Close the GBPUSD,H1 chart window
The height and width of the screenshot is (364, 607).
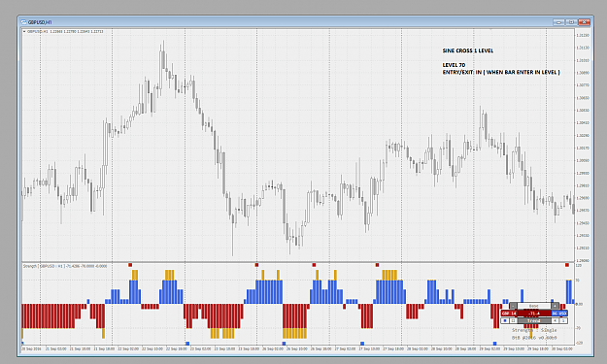click(x=584, y=22)
